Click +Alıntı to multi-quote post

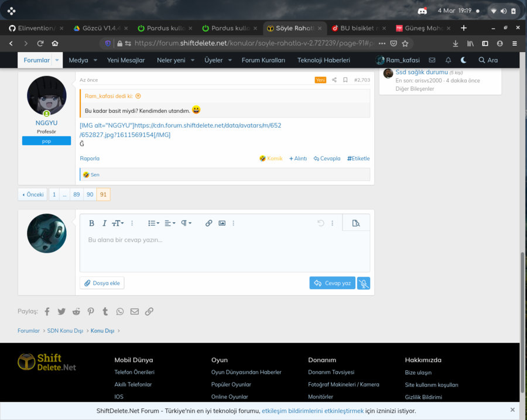click(x=298, y=159)
